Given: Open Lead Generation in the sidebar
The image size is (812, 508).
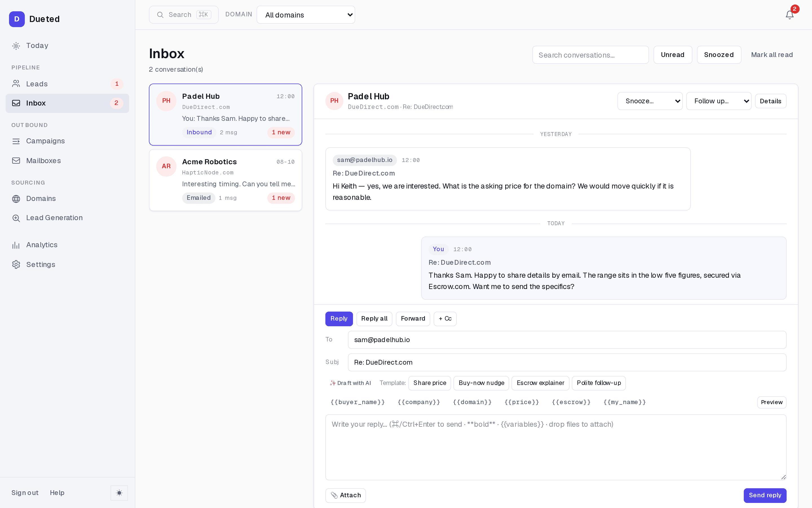Looking at the screenshot, I should (x=67, y=218).
